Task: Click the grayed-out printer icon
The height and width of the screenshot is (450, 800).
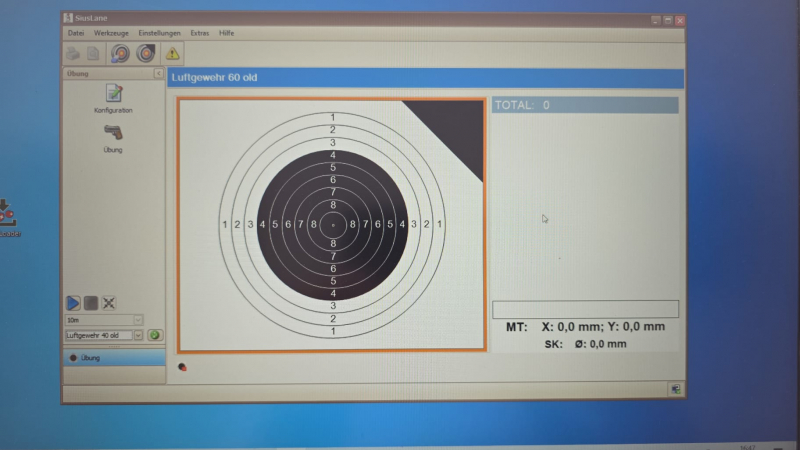Action: pyautogui.click(x=72, y=54)
